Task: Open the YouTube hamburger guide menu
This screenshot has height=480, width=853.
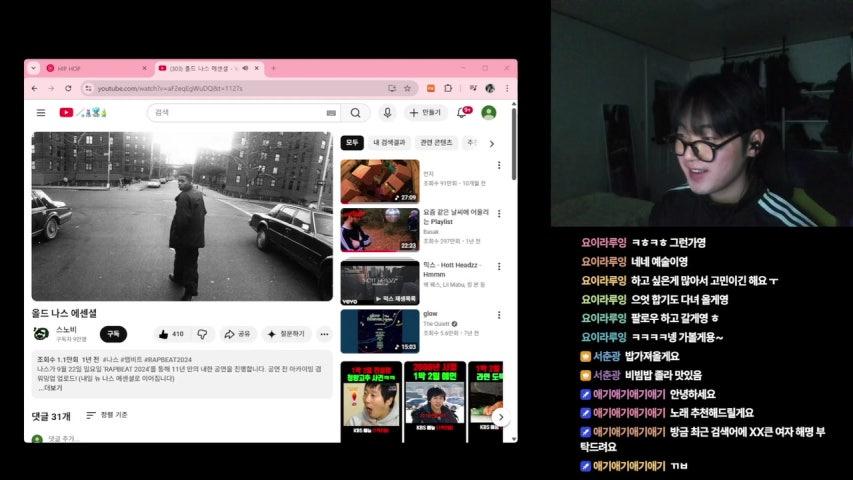Action: tap(41, 113)
